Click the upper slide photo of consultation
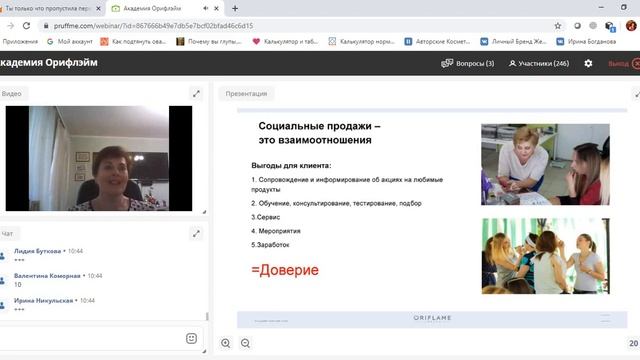 [x=545, y=164]
